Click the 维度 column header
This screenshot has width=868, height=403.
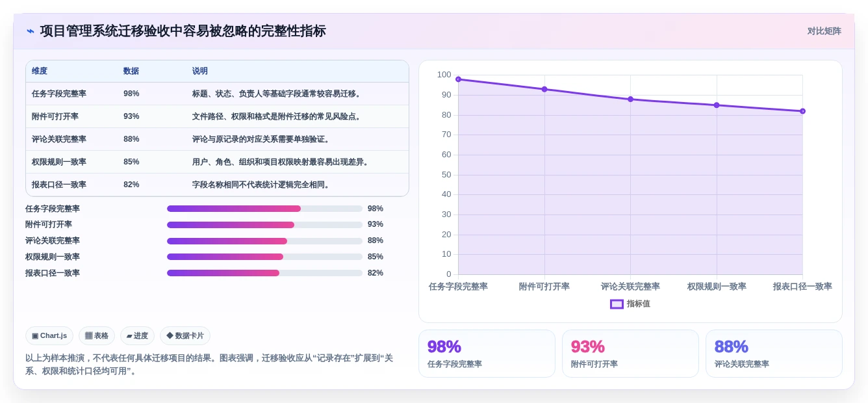tap(40, 71)
